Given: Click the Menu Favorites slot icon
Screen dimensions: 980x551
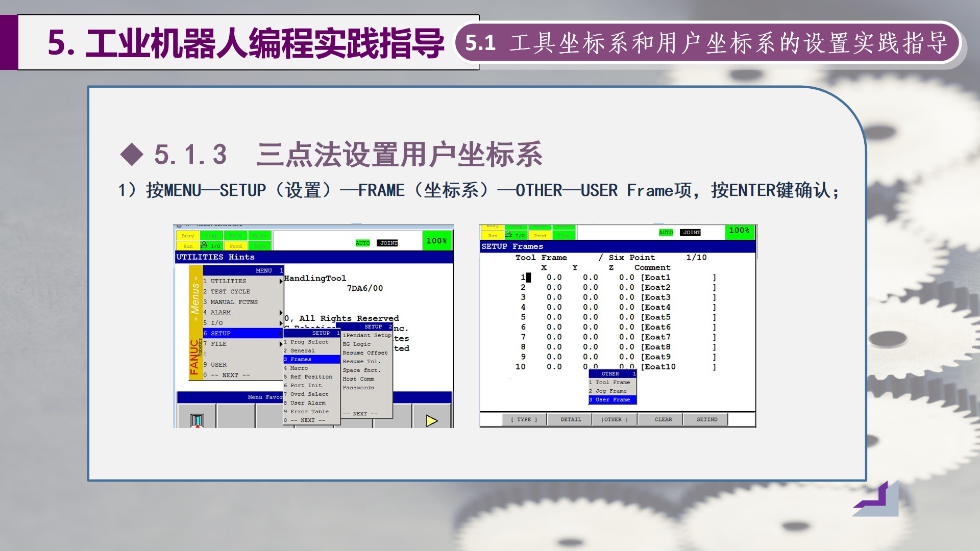Looking at the screenshot, I should point(197,420).
